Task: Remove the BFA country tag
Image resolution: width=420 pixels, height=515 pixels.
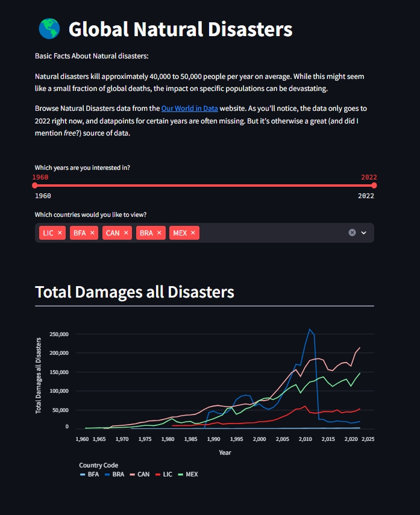Action: point(92,233)
